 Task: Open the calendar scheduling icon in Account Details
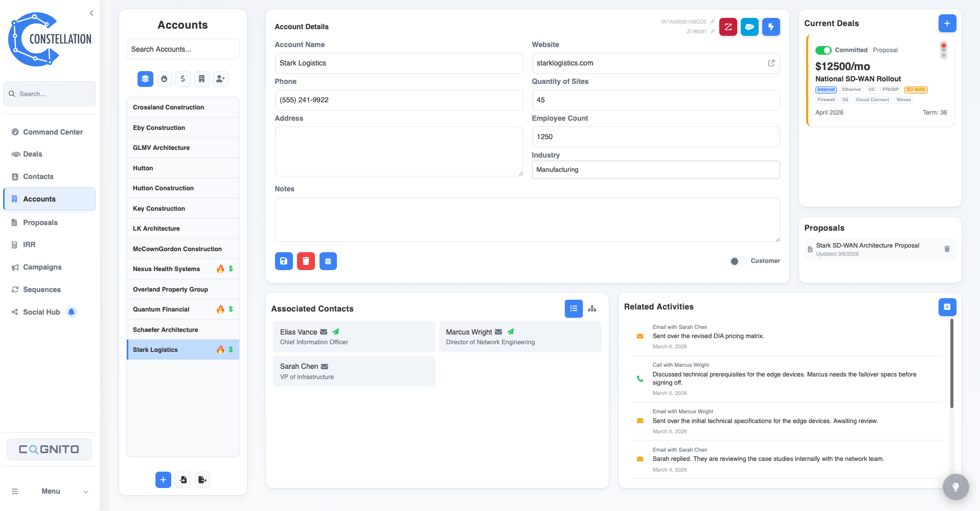[328, 261]
